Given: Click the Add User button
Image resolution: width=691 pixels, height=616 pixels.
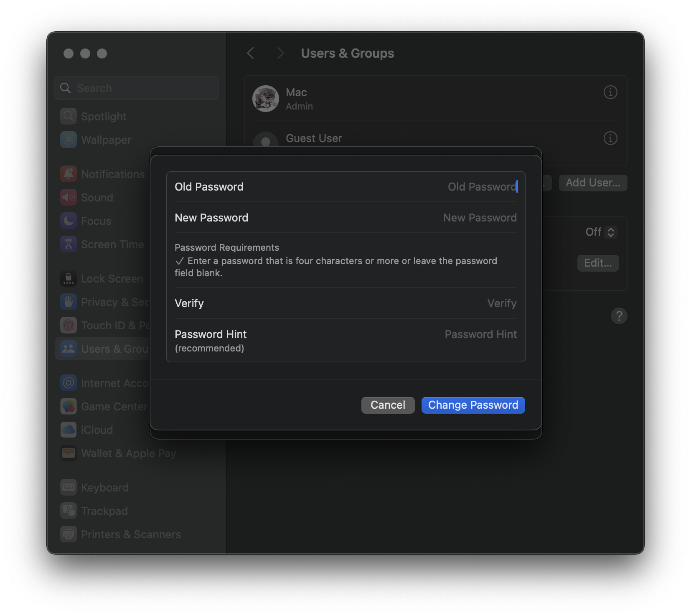Looking at the screenshot, I should click(592, 183).
